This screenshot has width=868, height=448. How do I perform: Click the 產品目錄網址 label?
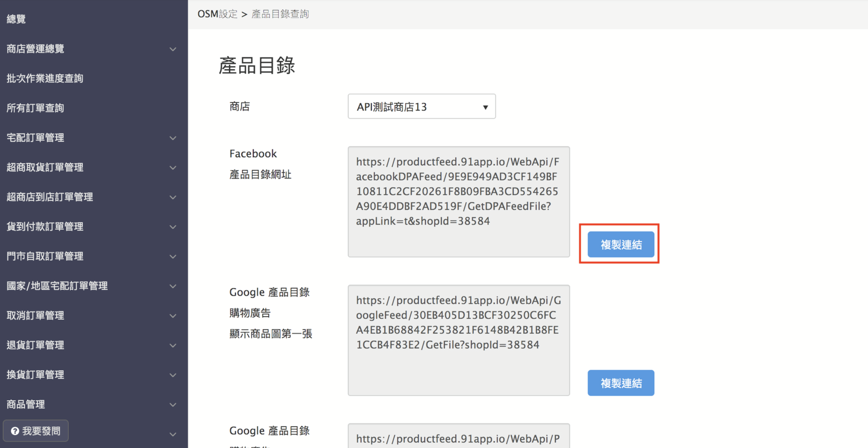tap(260, 174)
